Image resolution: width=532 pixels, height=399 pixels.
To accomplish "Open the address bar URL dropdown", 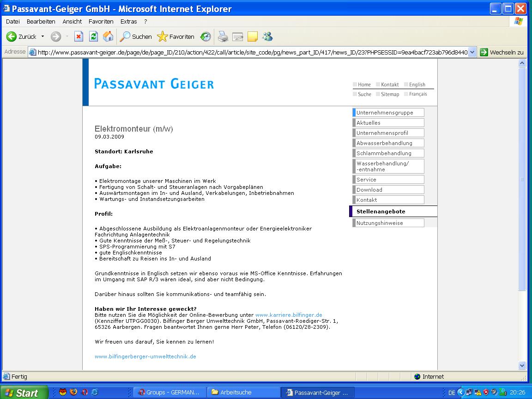I will [x=472, y=52].
